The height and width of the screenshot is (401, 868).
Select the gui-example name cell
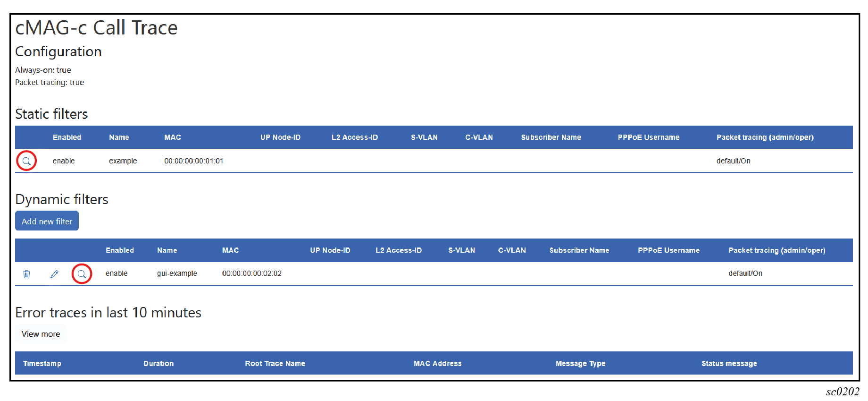[x=177, y=273]
